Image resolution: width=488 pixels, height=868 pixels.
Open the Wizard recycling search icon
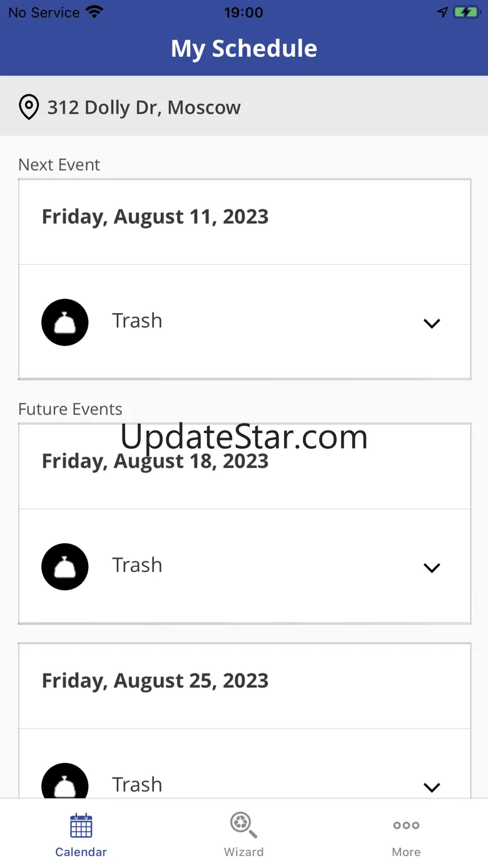pos(243,825)
